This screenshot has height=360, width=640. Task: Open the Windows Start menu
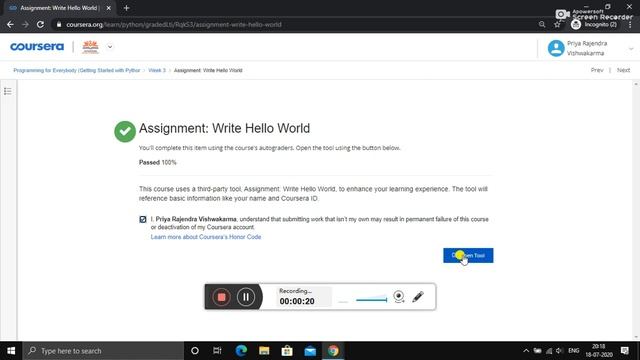coord(11,351)
